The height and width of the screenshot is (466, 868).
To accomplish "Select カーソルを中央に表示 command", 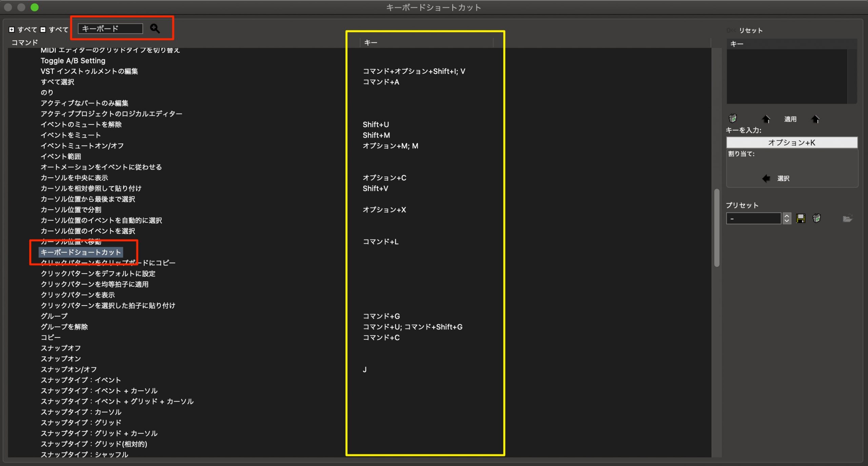I will [x=74, y=178].
